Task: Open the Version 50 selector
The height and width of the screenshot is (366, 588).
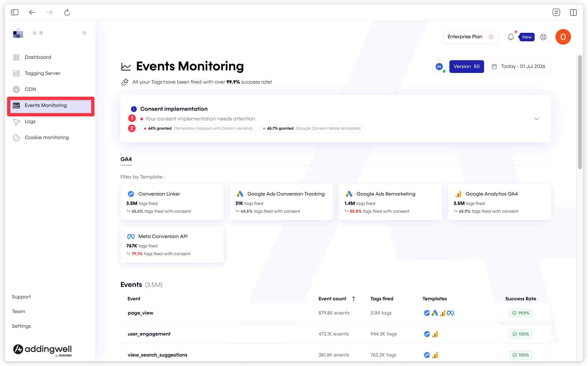Action: [x=466, y=66]
